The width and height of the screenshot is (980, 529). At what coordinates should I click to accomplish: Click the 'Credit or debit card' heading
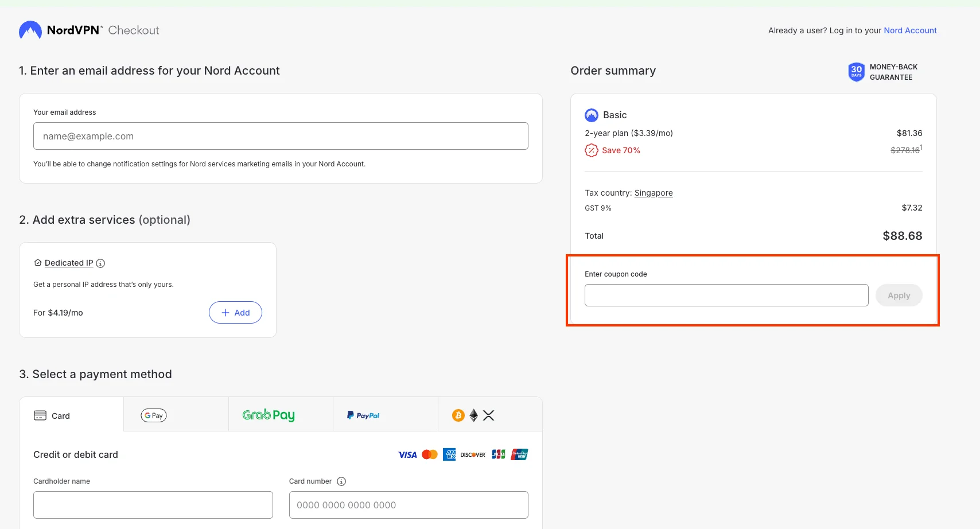tap(76, 454)
